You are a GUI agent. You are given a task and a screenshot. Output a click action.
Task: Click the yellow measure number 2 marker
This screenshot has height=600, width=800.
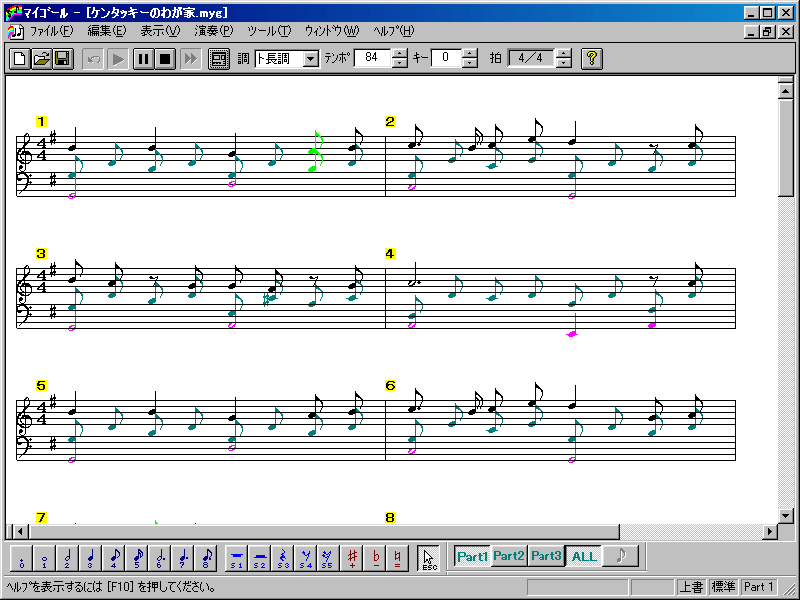pos(390,121)
